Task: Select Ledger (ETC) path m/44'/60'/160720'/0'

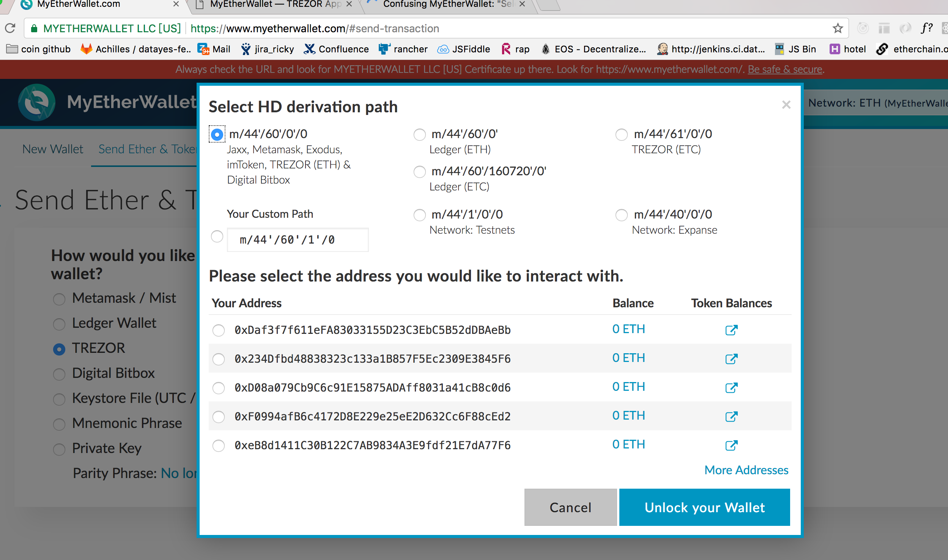Action: [x=419, y=171]
